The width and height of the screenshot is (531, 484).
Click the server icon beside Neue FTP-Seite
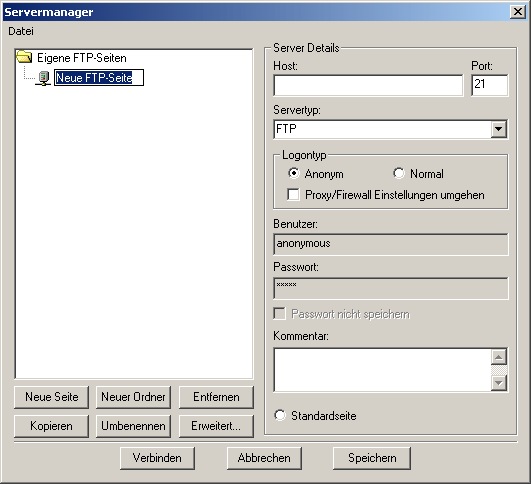point(43,78)
